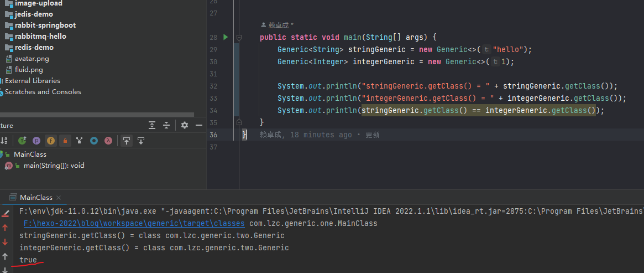644x273 pixels.
Task: Run main method from gutter arrow
Action: pos(225,38)
